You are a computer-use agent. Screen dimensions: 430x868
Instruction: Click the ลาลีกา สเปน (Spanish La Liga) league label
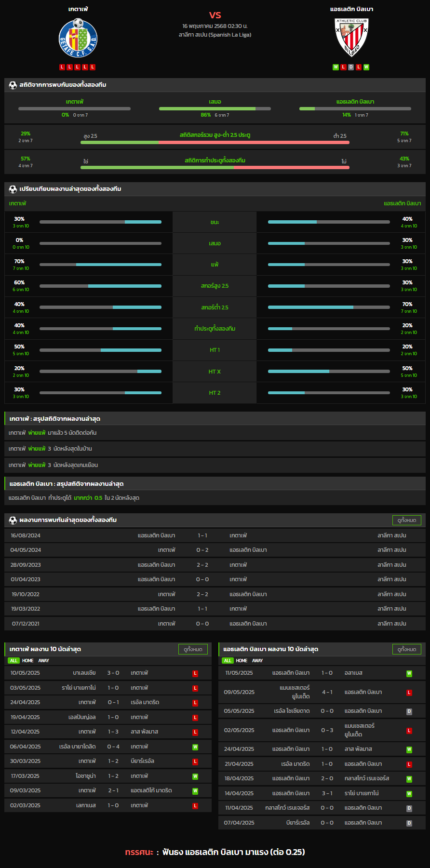215,35
